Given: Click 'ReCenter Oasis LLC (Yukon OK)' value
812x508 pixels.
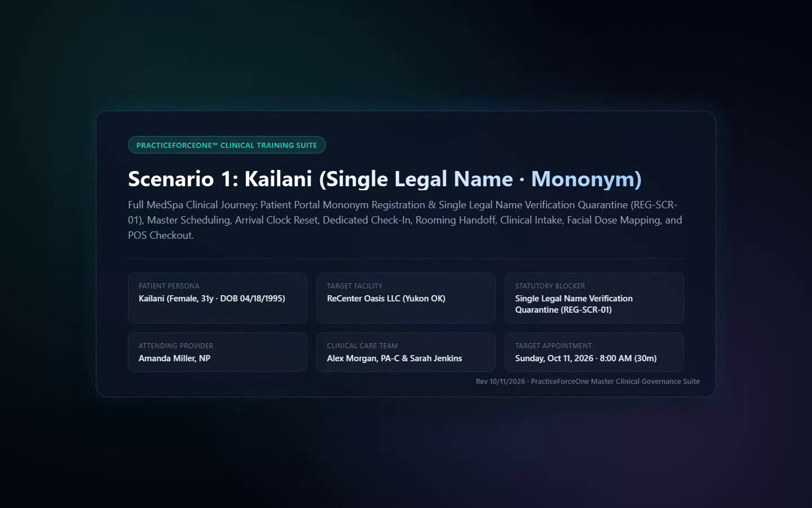Looking at the screenshot, I should [386, 299].
